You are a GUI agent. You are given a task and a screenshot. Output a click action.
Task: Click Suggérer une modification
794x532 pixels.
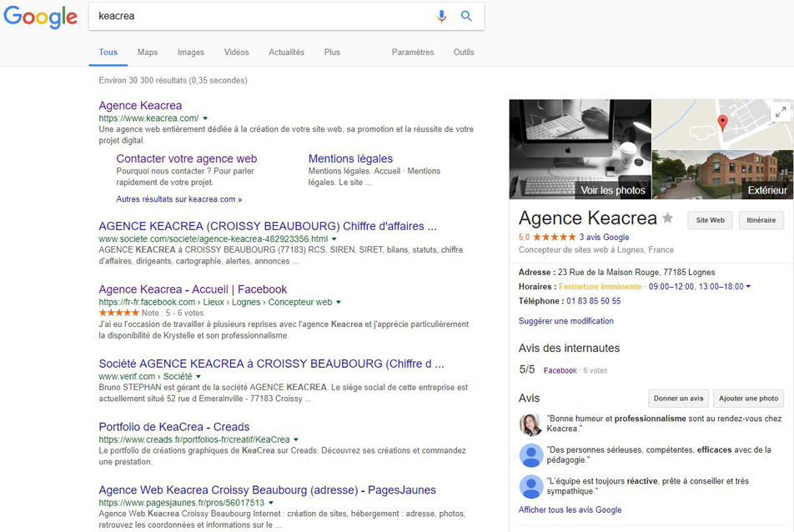[x=566, y=321]
